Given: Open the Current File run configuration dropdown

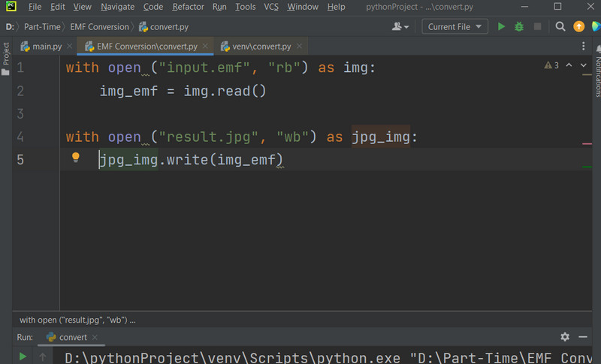Looking at the screenshot, I should click(455, 26).
